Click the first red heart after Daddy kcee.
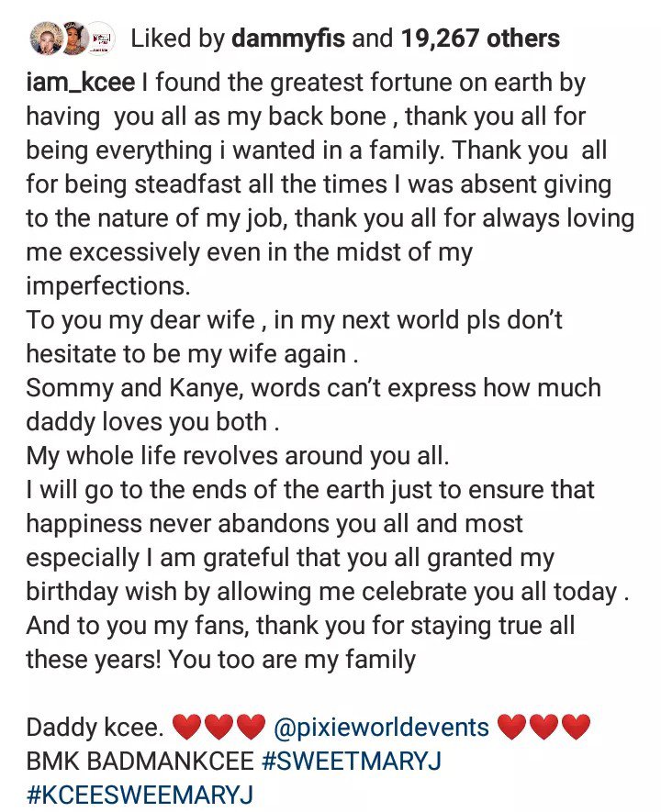 (x=186, y=727)
